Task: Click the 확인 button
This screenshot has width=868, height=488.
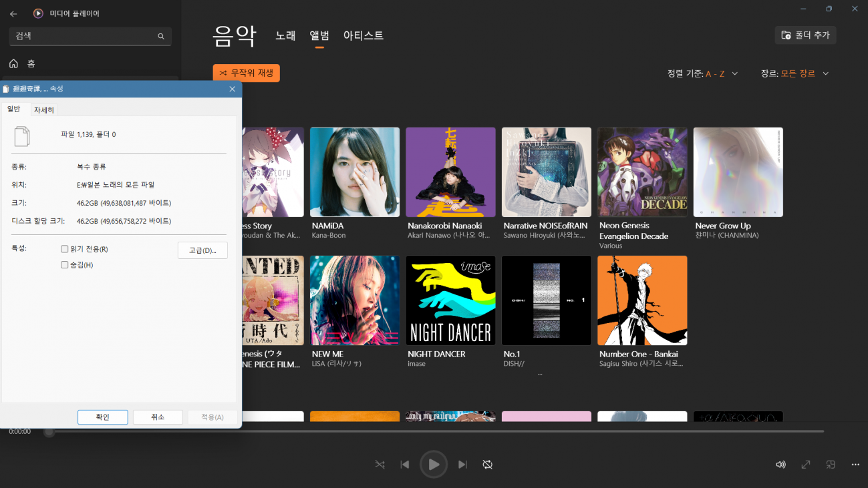Action: pos(102,417)
